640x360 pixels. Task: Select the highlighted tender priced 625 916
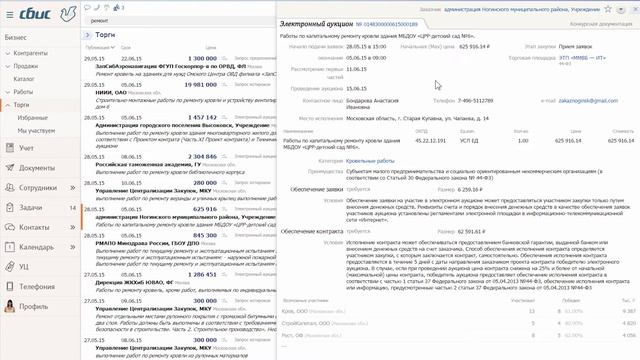pos(179,217)
